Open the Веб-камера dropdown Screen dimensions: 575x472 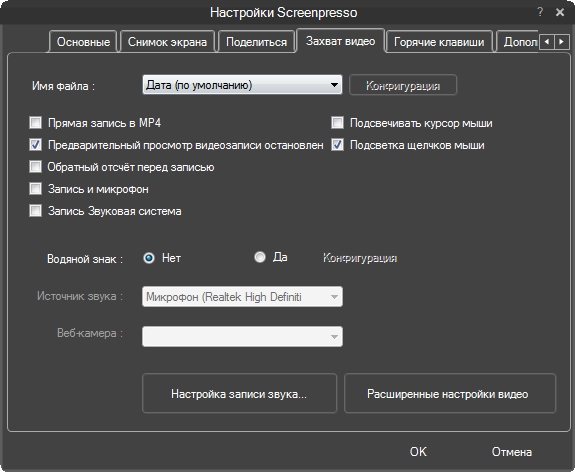(x=242, y=336)
